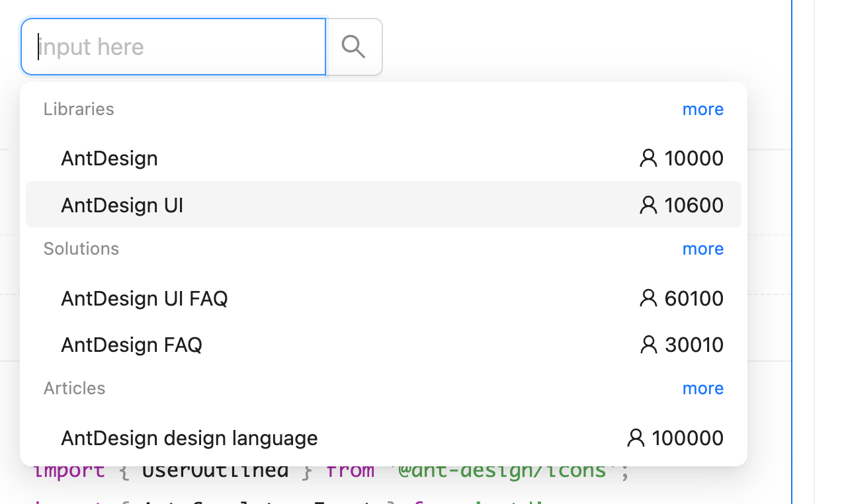Click the user icon next to AntDesign design language
844x504 pixels.
pos(636,438)
